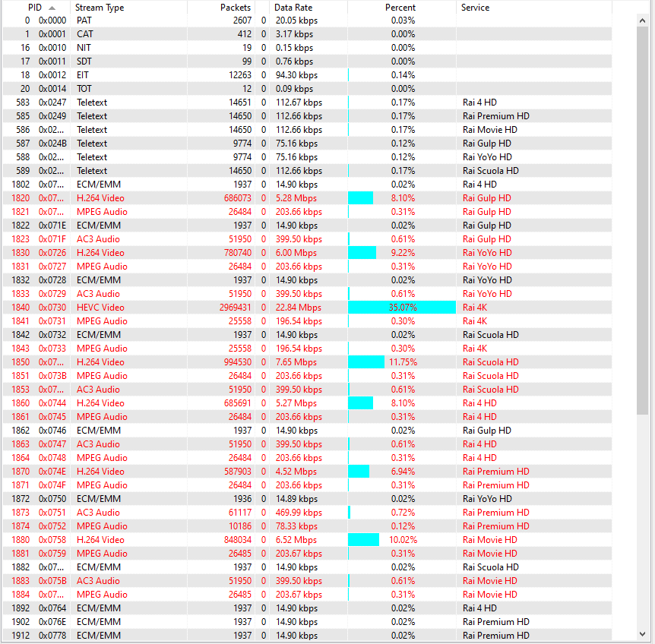Image resolution: width=655 pixels, height=644 pixels.
Task: Select H.264 Video 6.00 Mbps row
Action: click(307, 253)
